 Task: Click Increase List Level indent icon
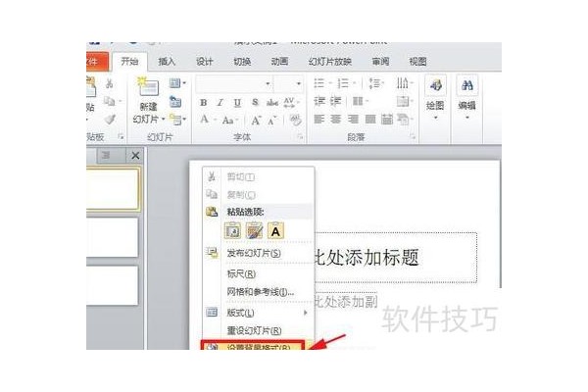coord(335,101)
